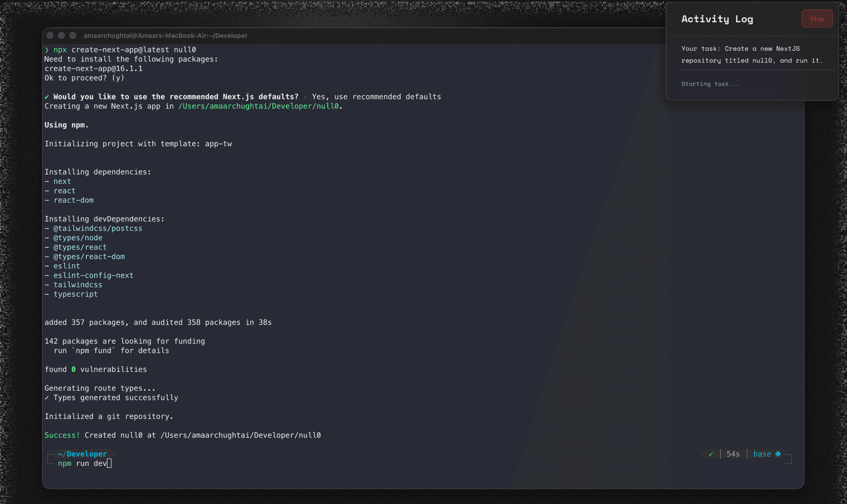
Task: Select the tailwindcss entry in devDependencies list
Action: (x=78, y=285)
